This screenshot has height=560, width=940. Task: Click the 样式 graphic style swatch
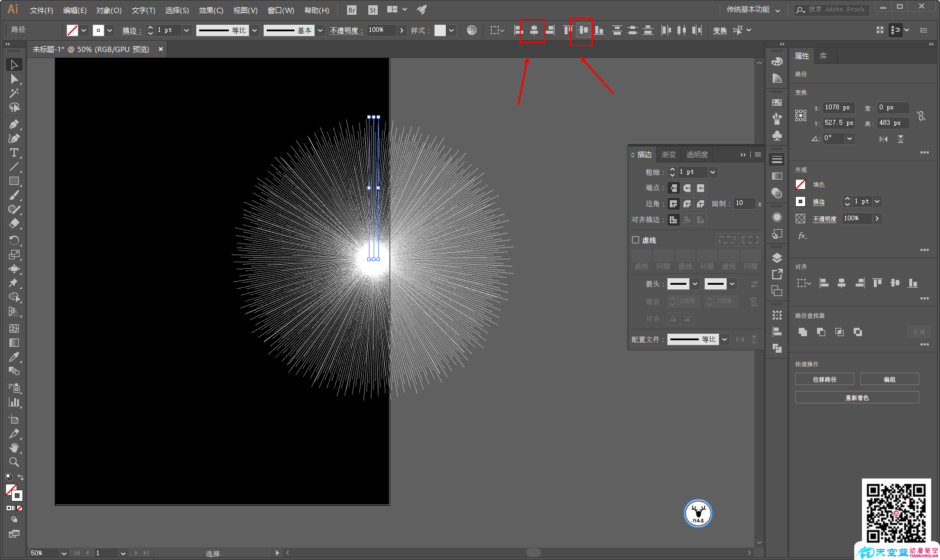pos(440,30)
